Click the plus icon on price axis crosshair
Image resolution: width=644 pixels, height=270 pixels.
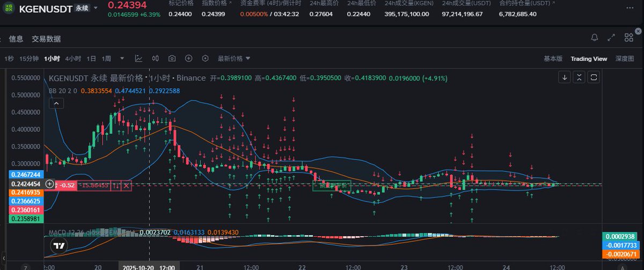pos(49,184)
